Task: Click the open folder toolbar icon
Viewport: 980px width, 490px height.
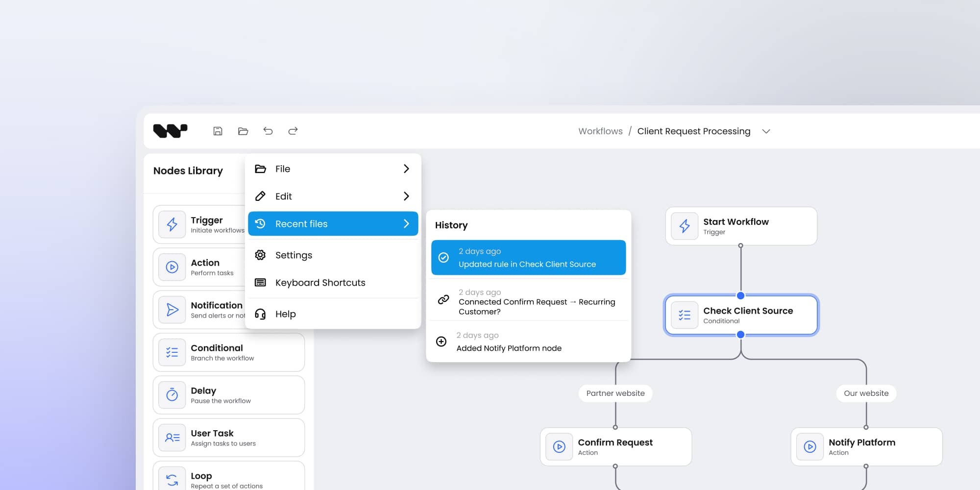Action: click(243, 131)
